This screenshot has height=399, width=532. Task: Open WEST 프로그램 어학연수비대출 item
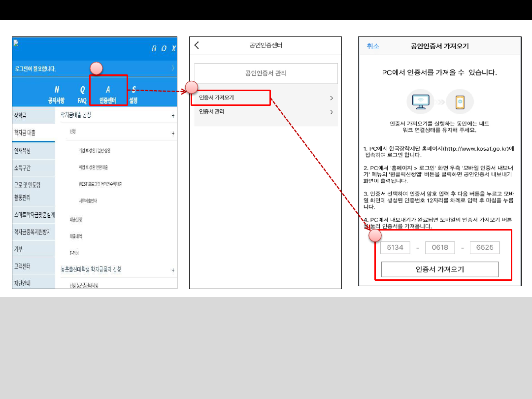pos(100,184)
